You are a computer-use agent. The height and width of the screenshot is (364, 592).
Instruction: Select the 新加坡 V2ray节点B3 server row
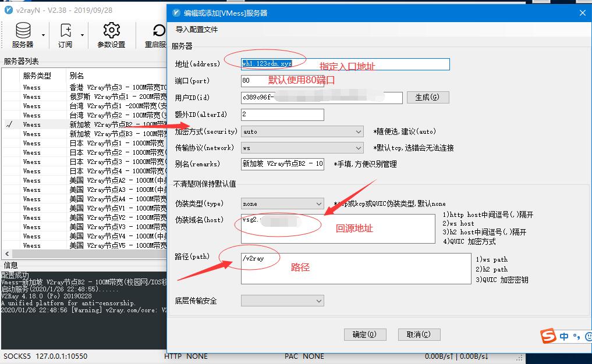(84, 134)
